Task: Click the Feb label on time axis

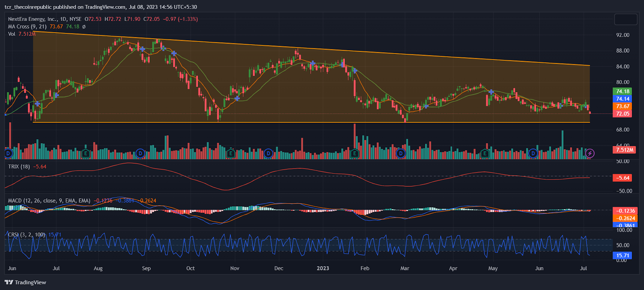Action: (365, 268)
